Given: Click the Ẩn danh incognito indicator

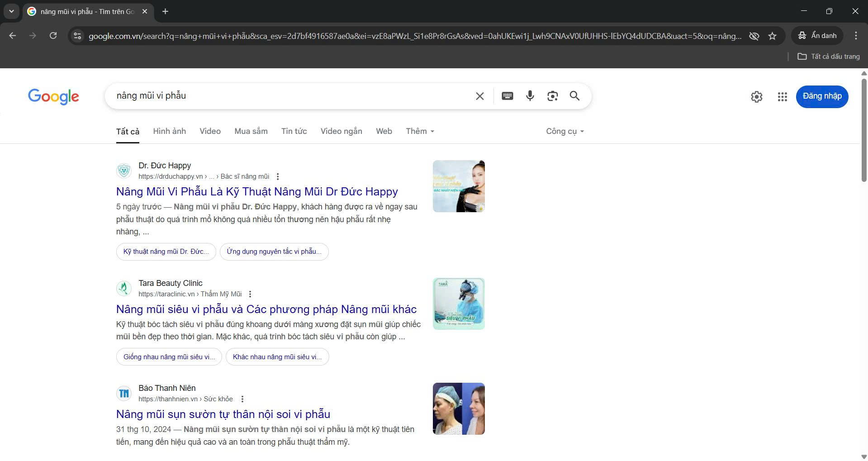Looking at the screenshot, I should 817,36.
